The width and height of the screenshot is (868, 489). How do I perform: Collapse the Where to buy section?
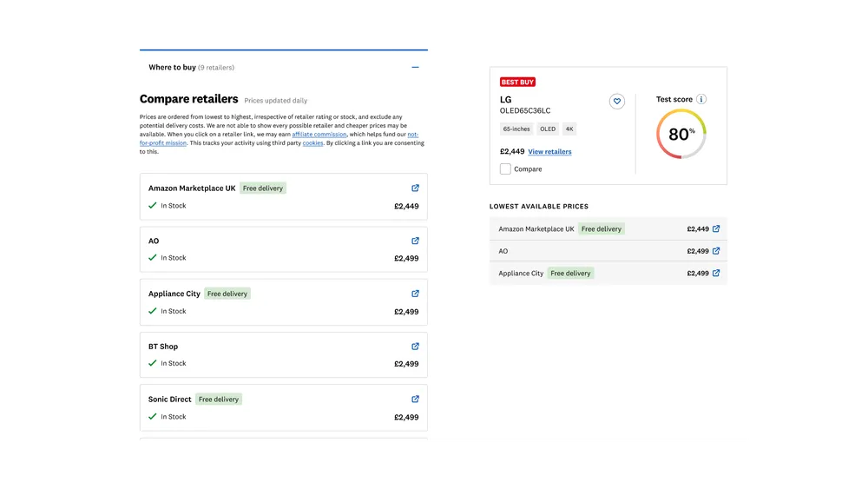(x=415, y=68)
